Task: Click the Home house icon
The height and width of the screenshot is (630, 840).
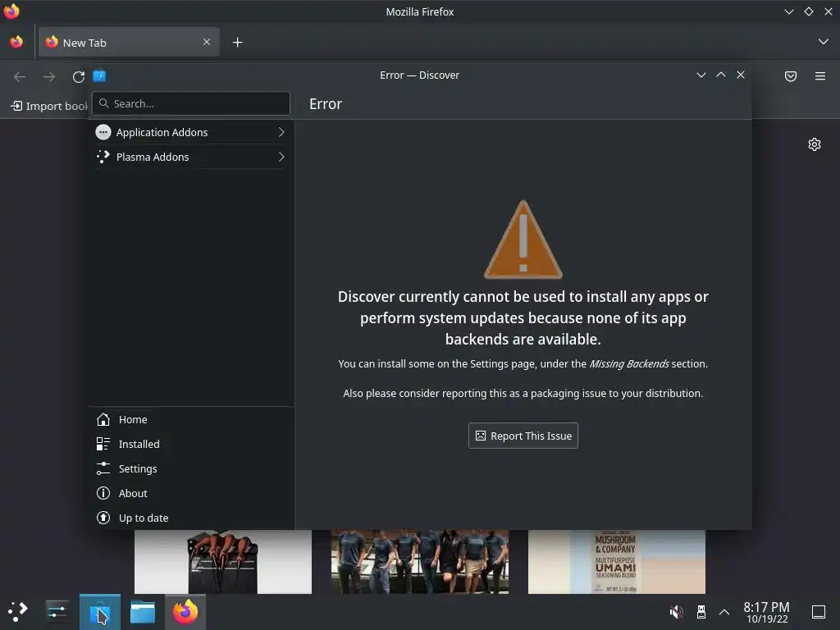Action: [x=103, y=419]
